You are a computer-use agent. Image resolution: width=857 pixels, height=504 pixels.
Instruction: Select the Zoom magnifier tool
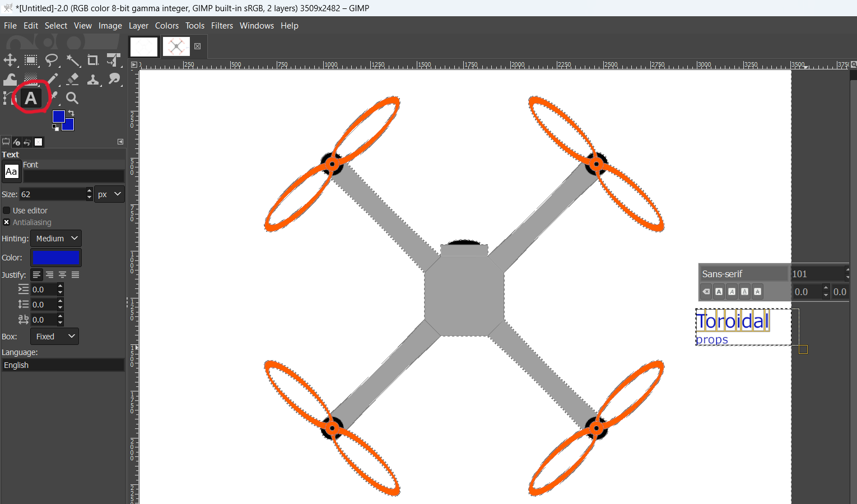pyautogui.click(x=72, y=99)
